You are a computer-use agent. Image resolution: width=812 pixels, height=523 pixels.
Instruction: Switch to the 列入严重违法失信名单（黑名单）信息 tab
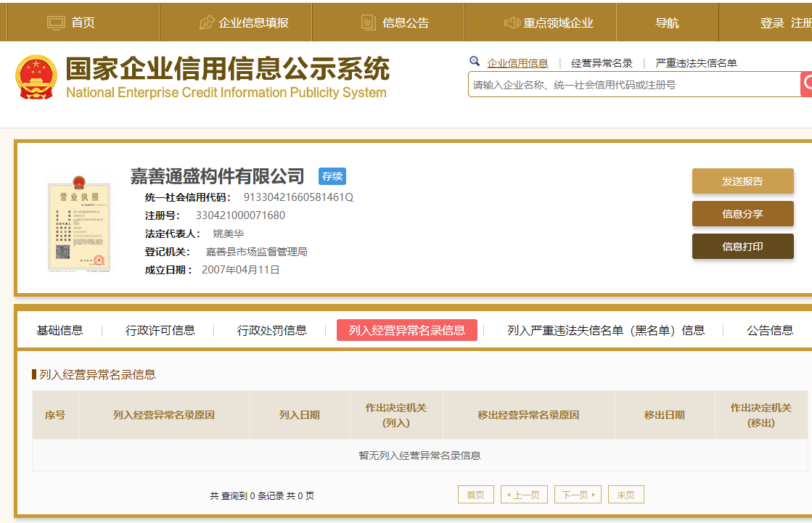(606, 330)
